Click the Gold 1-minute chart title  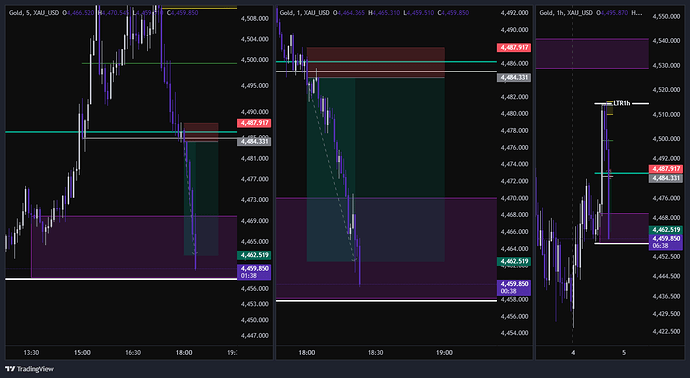305,13
